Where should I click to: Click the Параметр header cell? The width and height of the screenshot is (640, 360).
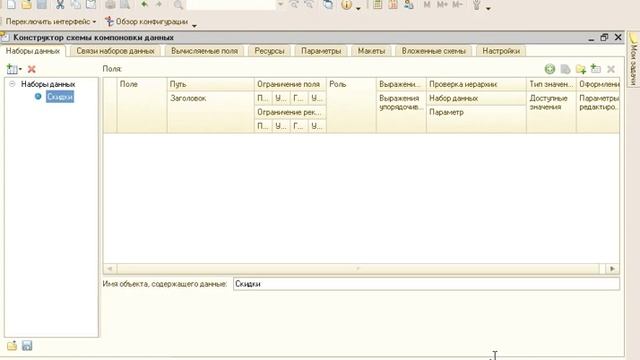476,119
